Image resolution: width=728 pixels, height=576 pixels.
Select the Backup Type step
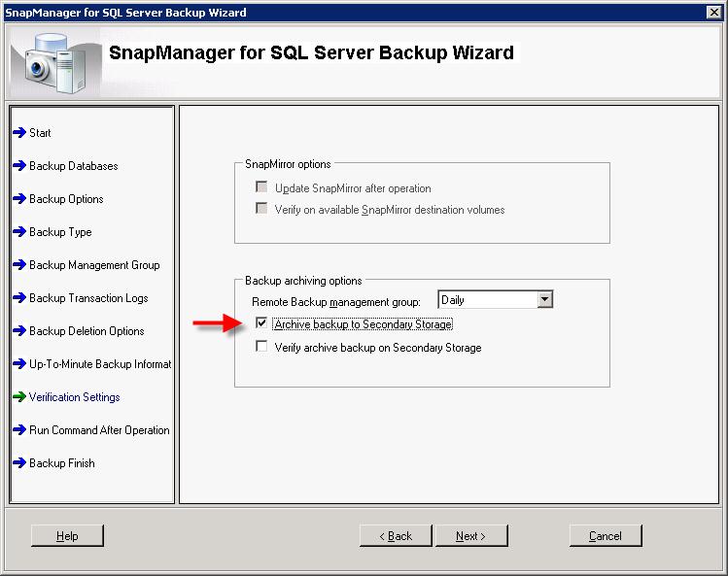[x=60, y=231]
